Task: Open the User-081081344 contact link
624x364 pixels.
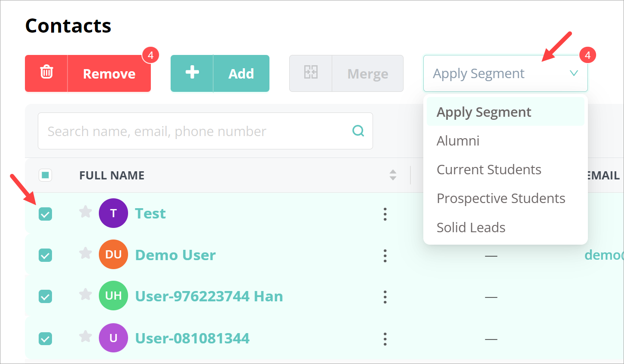Action: coord(192,338)
